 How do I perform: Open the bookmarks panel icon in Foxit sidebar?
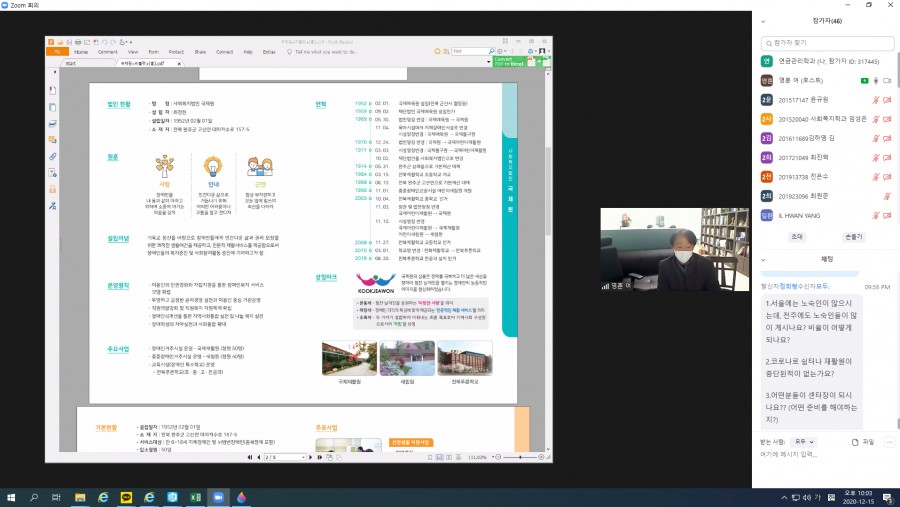52,91
